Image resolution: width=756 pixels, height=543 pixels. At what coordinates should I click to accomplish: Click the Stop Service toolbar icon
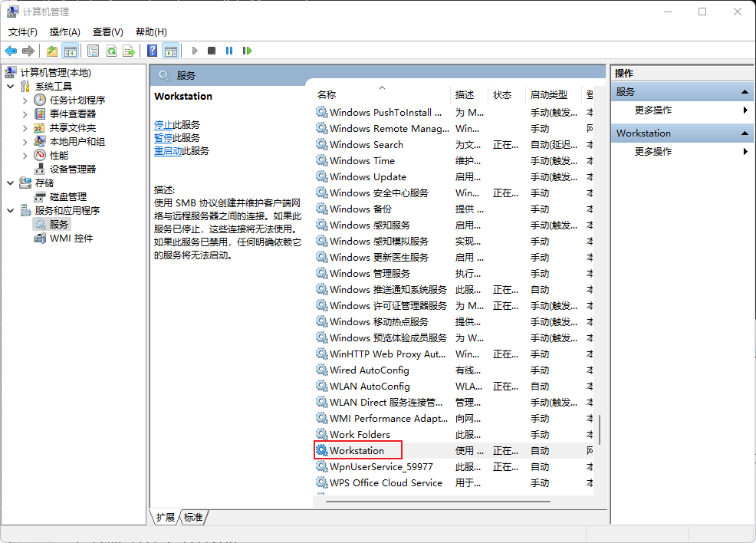211,51
